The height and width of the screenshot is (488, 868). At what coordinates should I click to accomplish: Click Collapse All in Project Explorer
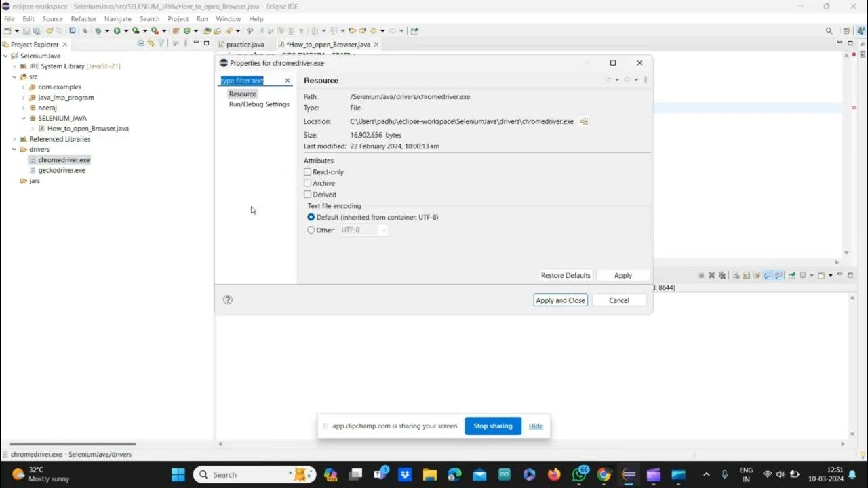[140, 43]
